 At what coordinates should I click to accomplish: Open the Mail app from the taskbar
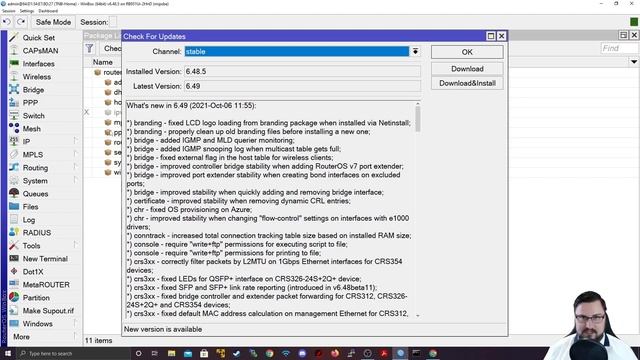point(188,353)
